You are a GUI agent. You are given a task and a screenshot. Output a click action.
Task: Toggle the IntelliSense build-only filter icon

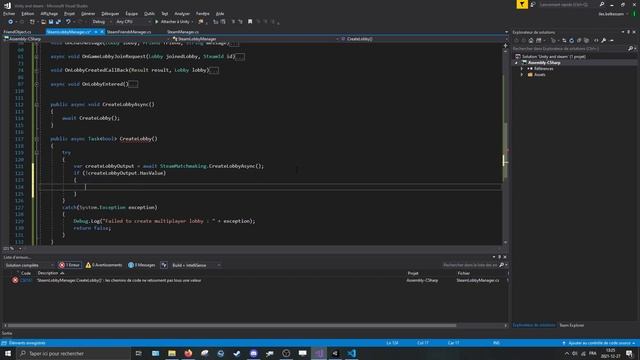tap(164, 265)
